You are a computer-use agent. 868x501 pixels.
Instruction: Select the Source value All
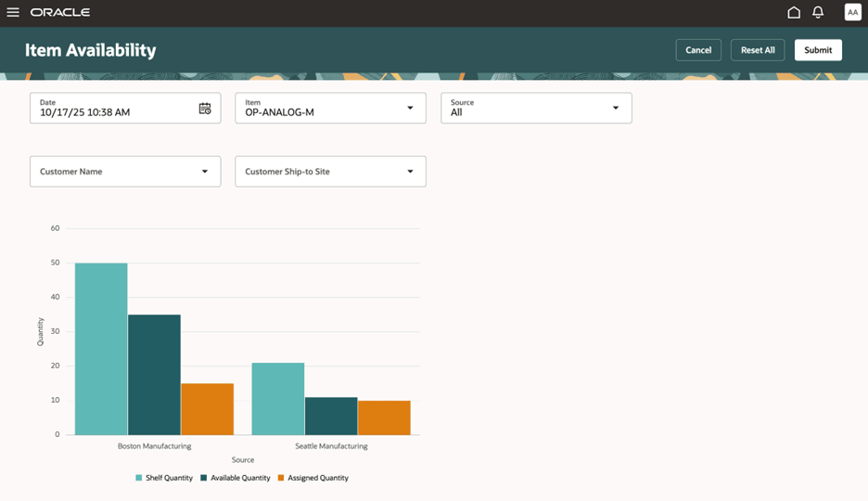coord(456,112)
